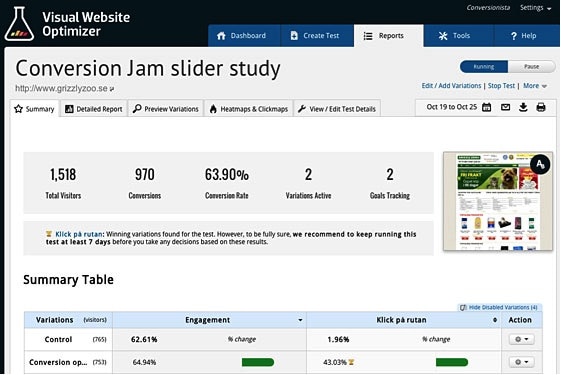The width and height of the screenshot is (561, 375).
Task: Open the Detailed Report tab
Action: pos(94,109)
